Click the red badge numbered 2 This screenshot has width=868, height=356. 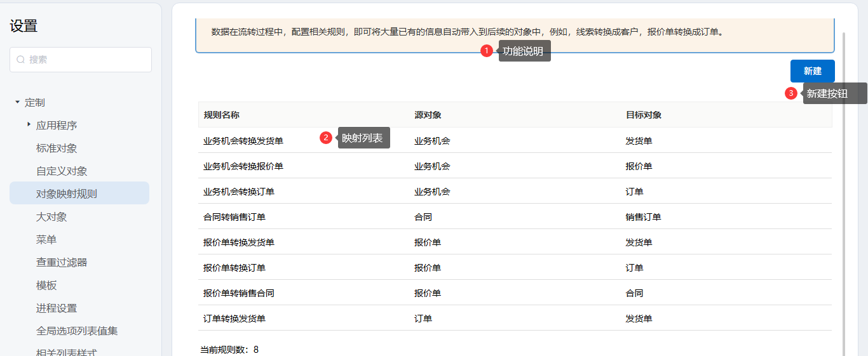[326, 138]
